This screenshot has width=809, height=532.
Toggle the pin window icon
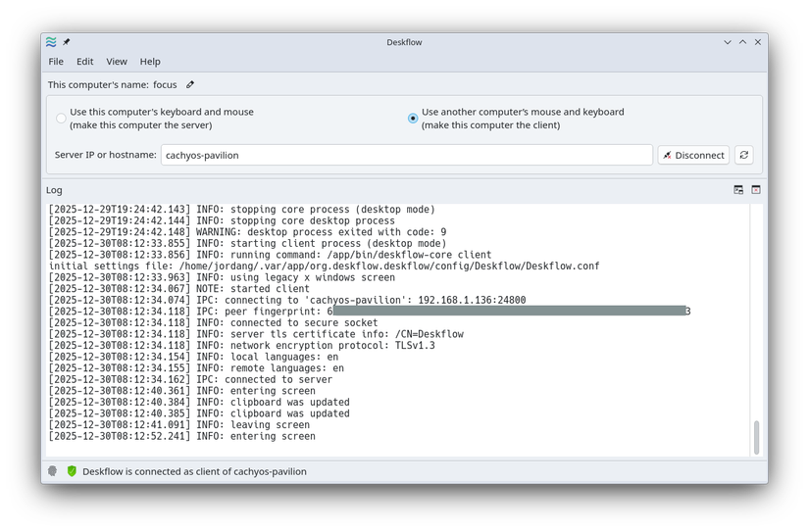tap(66, 42)
